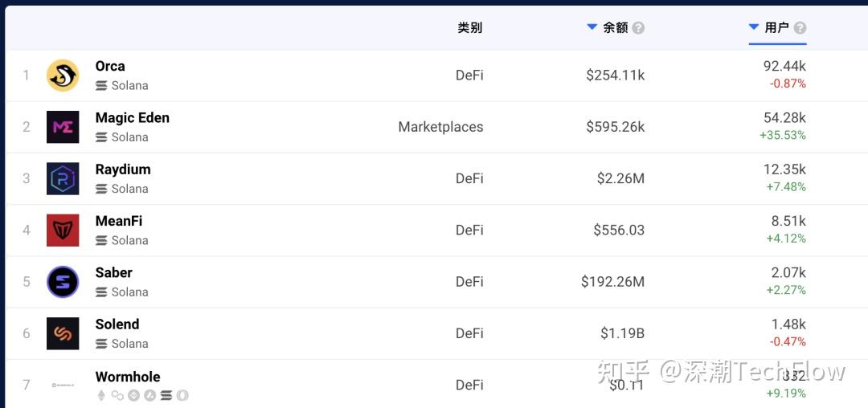Screen dimensions: 868x408
Task: Click the Solana chain icon under Saber
Action: click(x=101, y=292)
